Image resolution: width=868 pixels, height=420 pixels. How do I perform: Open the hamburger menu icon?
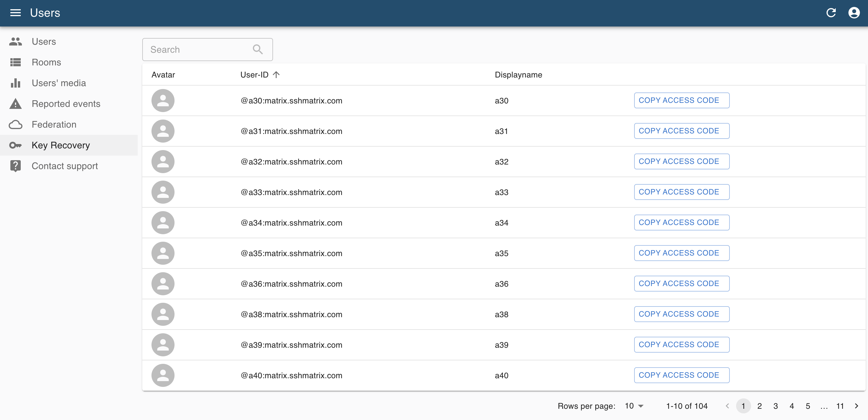pos(16,13)
